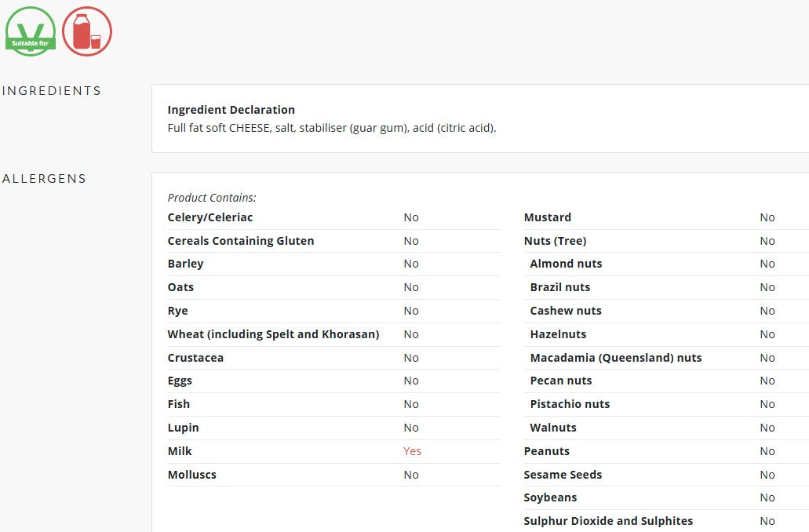Click the ingredient list text with CHEESE
809x532 pixels.
[332, 128]
